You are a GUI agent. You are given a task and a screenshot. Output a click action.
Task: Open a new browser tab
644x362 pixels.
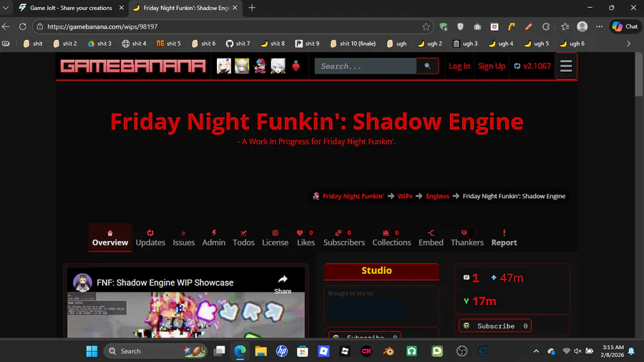point(252,8)
